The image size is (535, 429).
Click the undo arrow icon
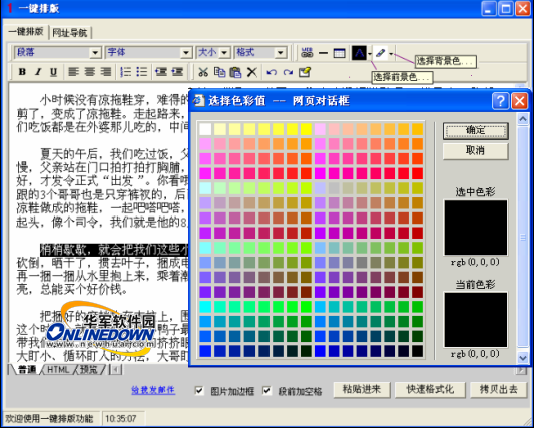[272, 72]
